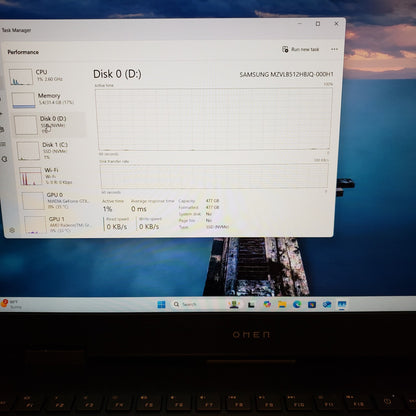Image resolution: width=416 pixels, height=416 pixels.
Task: Open the Windows Start menu
Action: pos(161,304)
